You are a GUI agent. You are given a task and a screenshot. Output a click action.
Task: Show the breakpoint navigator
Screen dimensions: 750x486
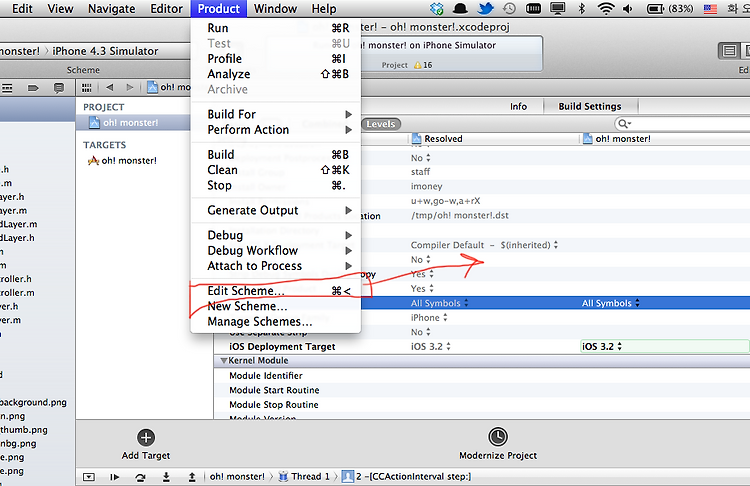click(33, 88)
